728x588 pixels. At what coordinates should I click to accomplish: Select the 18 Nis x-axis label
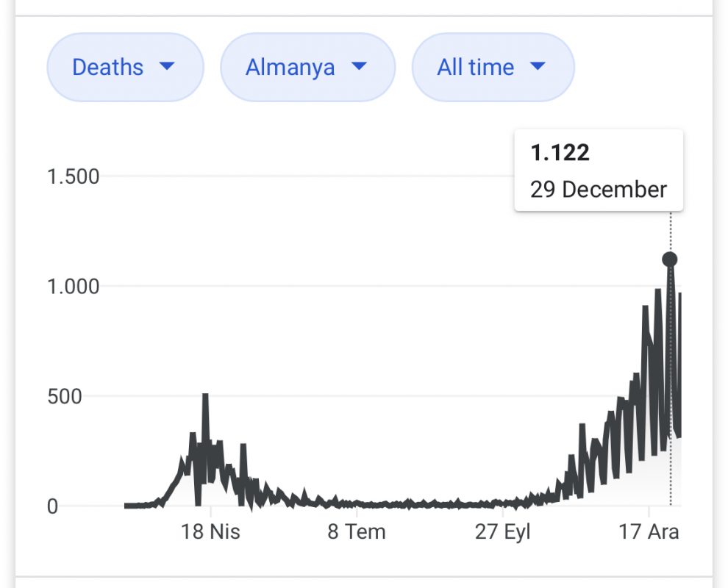coord(210,531)
